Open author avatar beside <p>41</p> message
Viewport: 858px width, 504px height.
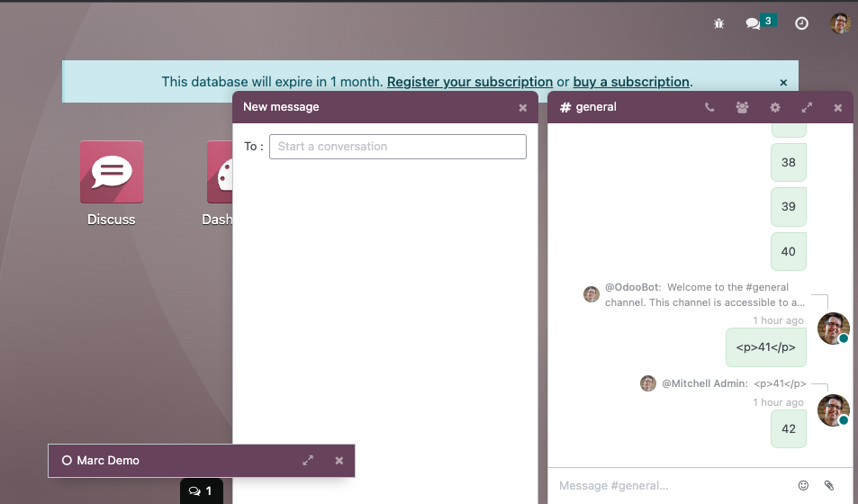[834, 328]
